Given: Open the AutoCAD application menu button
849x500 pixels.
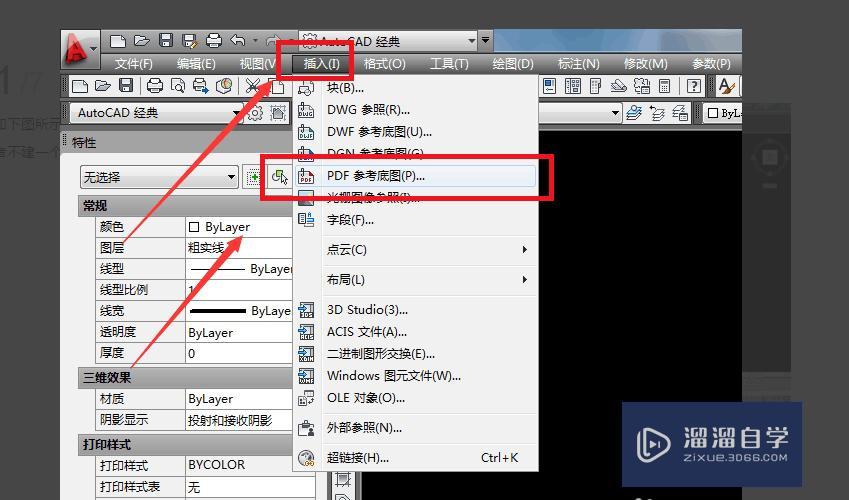Looking at the screenshot, I should [x=80, y=50].
